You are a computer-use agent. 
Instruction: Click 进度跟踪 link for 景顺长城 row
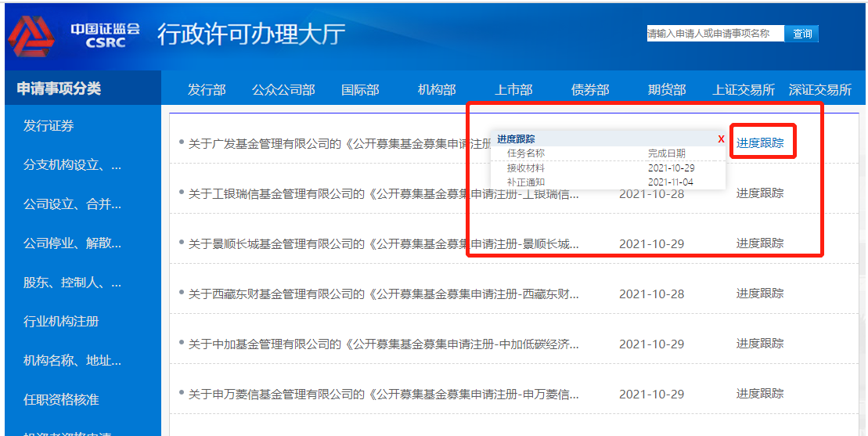(x=760, y=243)
